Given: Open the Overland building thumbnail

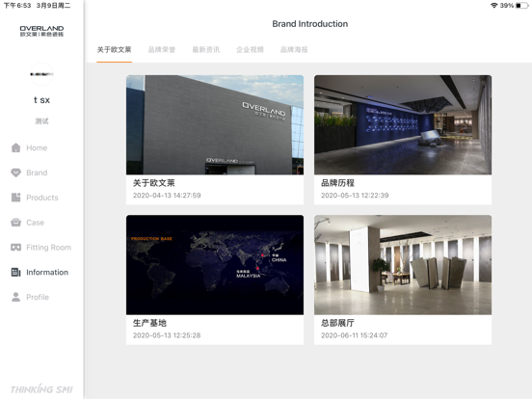Looking at the screenshot, I should 215,125.
